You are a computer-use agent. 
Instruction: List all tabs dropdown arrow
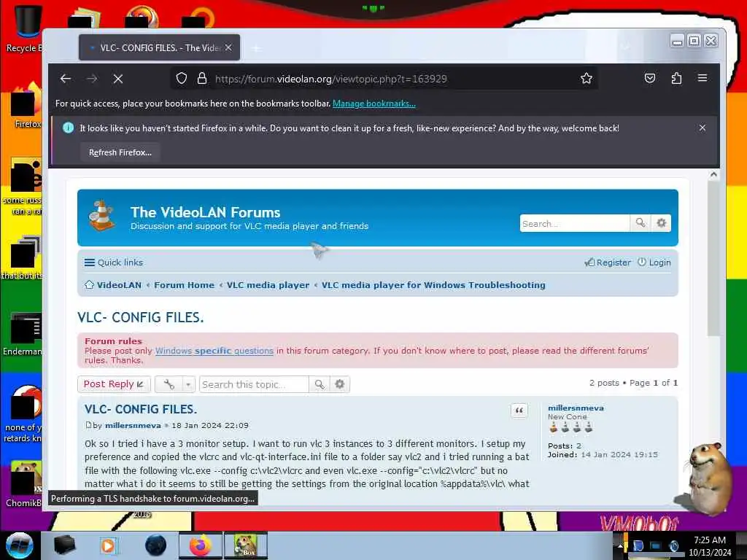[x=625, y=47]
